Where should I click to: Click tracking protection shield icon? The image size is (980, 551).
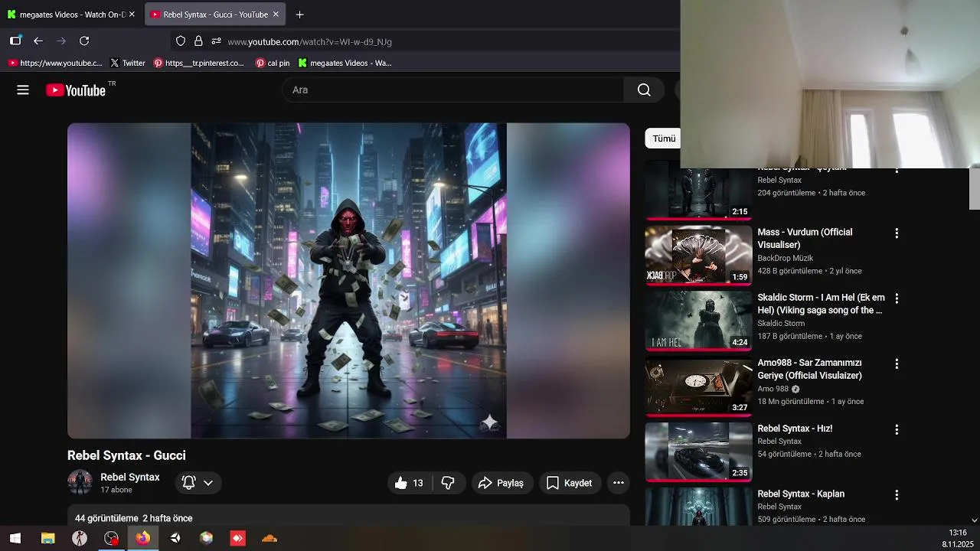[181, 41]
